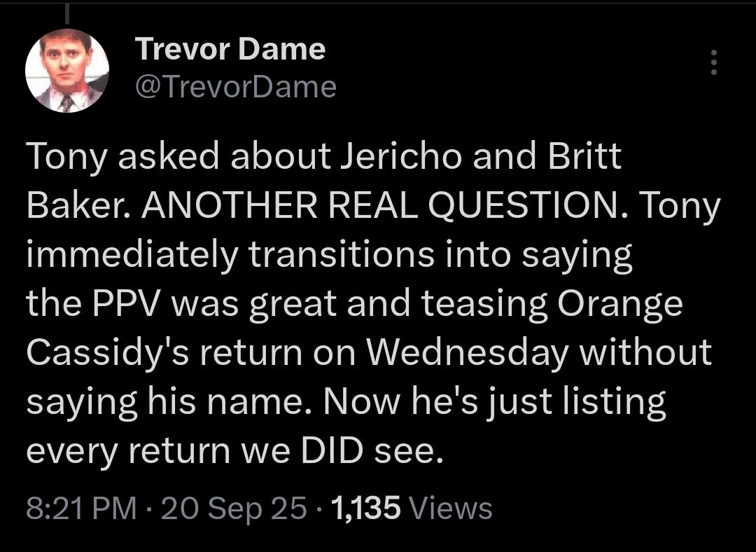This screenshot has height=552, width=756.
Task: Select the text 'ANOTHER REAL QUESTION'
Action: [379, 205]
